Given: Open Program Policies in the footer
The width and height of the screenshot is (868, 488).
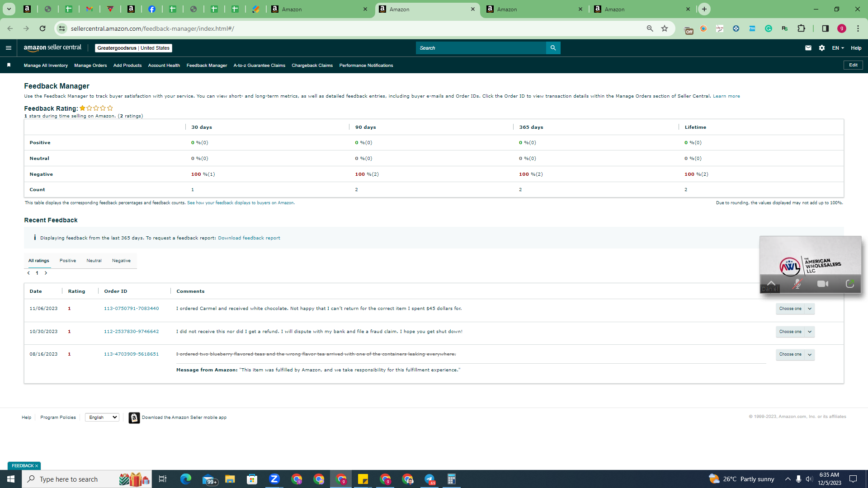Looking at the screenshot, I should pos(58,418).
